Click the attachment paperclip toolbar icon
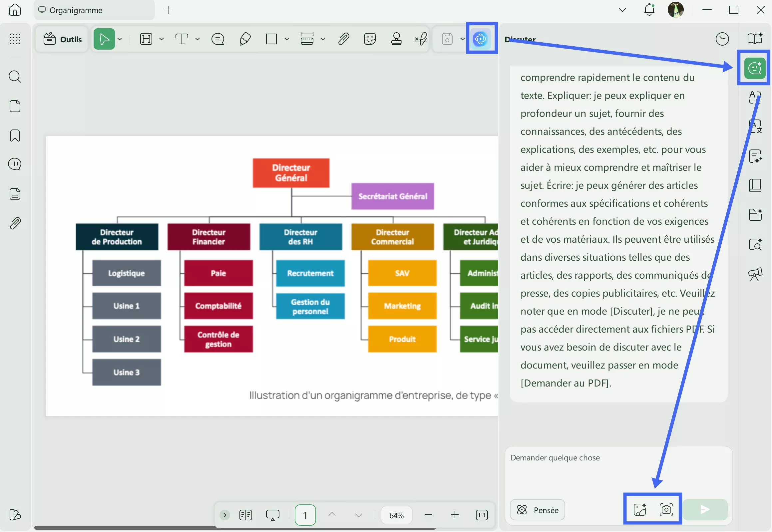This screenshot has width=772, height=532. click(x=343, y=39)
